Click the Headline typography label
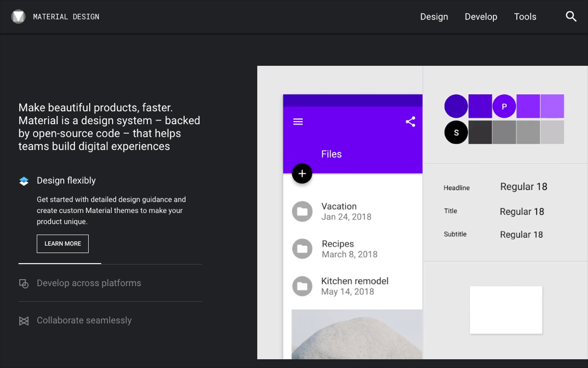This screenshot has width=588, height=368. click(457, 188)
